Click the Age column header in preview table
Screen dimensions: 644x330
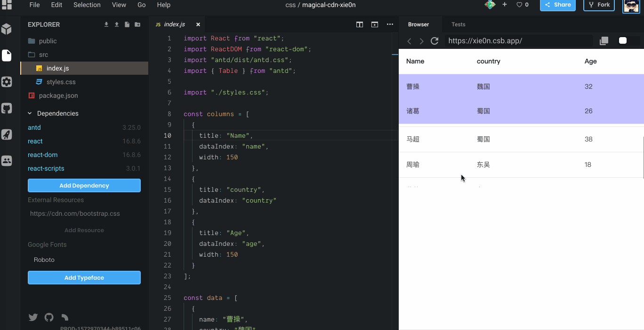point(590,61)
